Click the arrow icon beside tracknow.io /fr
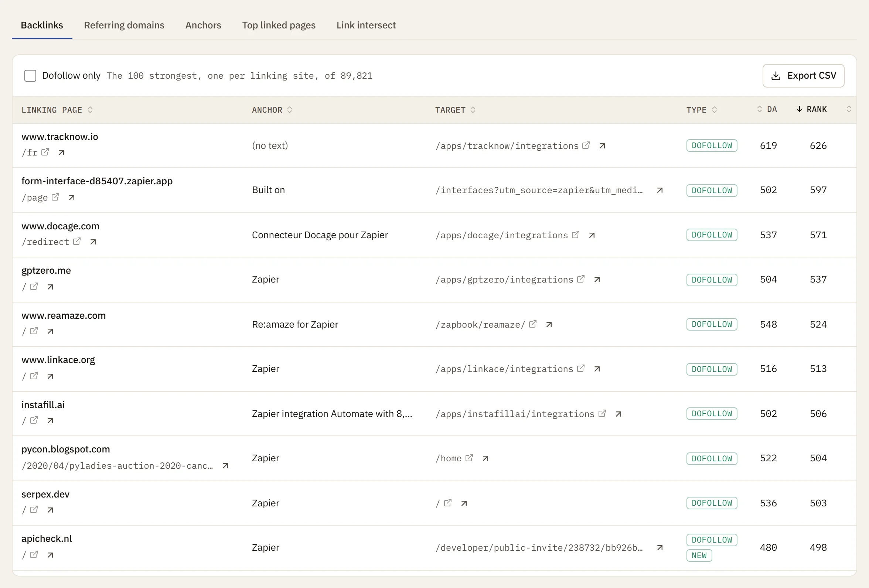The width and height of the screenshot is (869, 588). [61, 152]
